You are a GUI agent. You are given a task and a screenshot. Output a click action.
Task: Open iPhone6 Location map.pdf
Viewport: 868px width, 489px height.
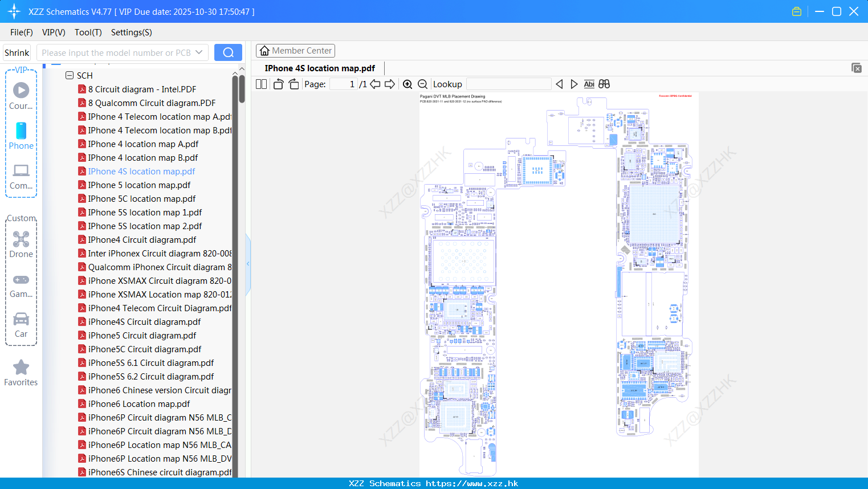(x=139, y=404)
